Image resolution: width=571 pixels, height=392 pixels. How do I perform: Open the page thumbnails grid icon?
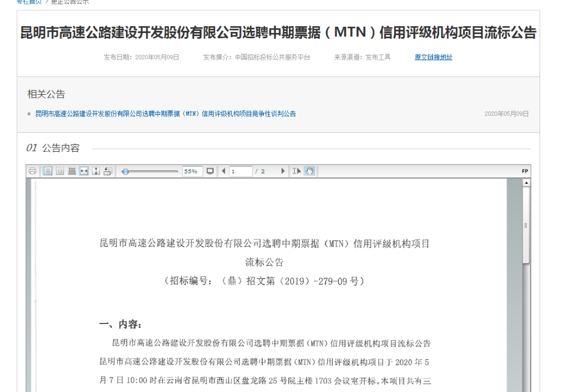point(71,171)
